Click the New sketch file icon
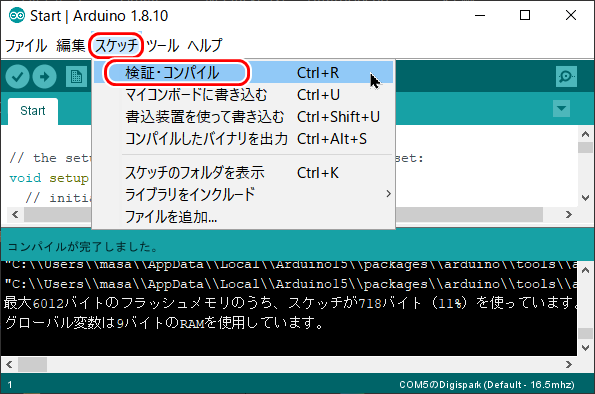 (76, 77)
